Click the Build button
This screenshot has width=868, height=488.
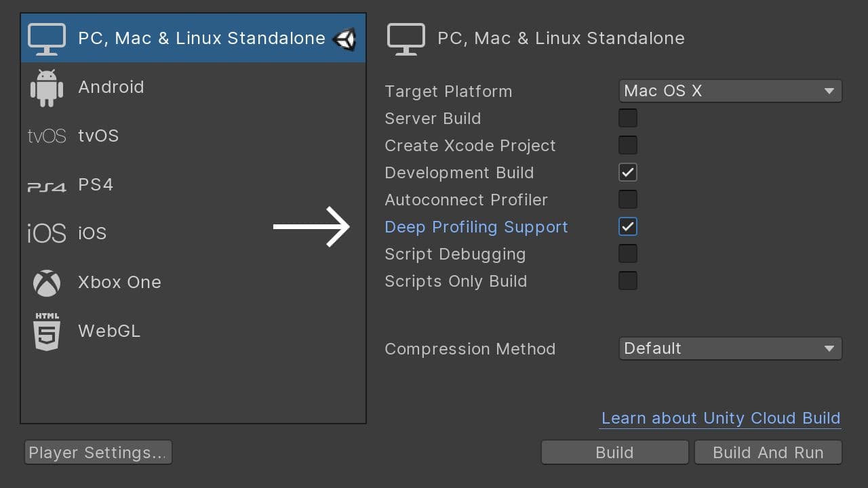[x=614, y=452]
